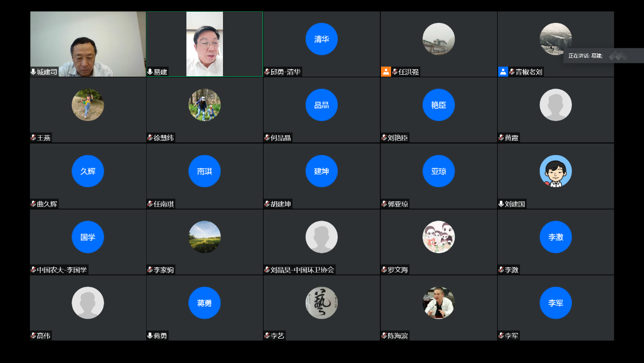Select 刘建国's cartoon avatar
The image size is (644, 363).
(x=556, y=171)
